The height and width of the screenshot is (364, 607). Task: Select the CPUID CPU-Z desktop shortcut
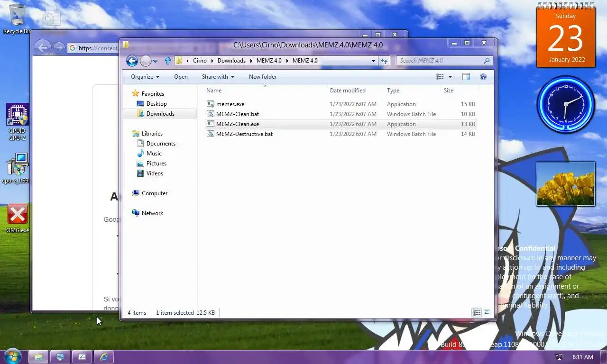click(x=17, y=122)
